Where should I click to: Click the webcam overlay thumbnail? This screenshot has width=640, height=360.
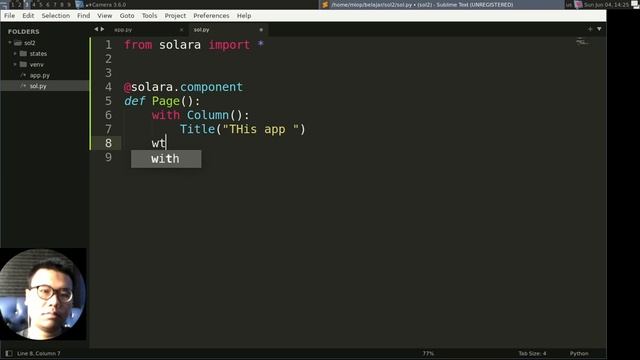43,294
